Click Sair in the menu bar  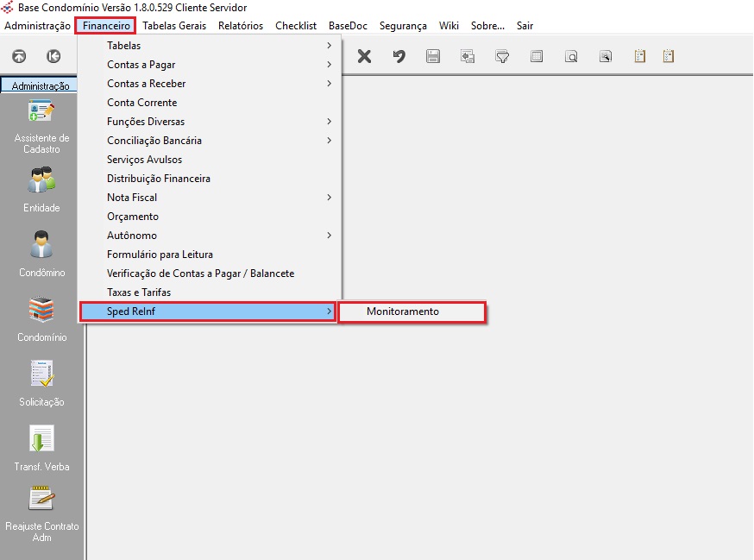pyautogui.click(x=525, y=26)
